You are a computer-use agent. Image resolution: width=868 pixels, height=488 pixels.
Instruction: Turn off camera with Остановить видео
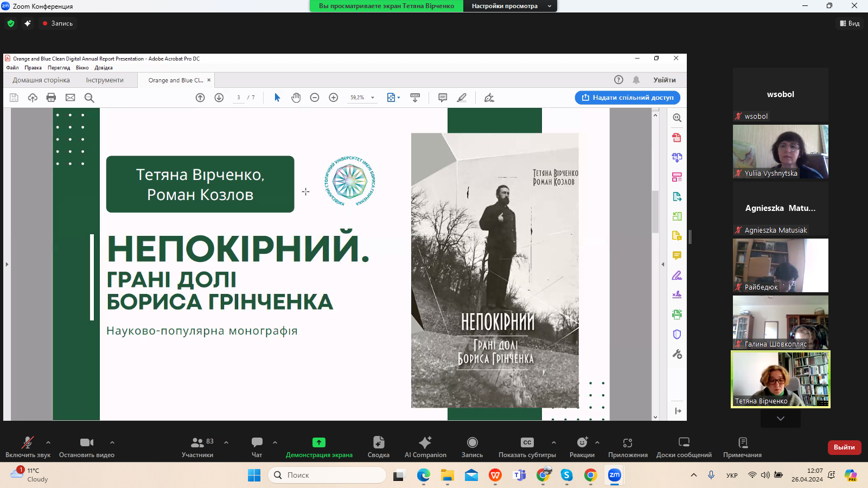click(87, 447)
